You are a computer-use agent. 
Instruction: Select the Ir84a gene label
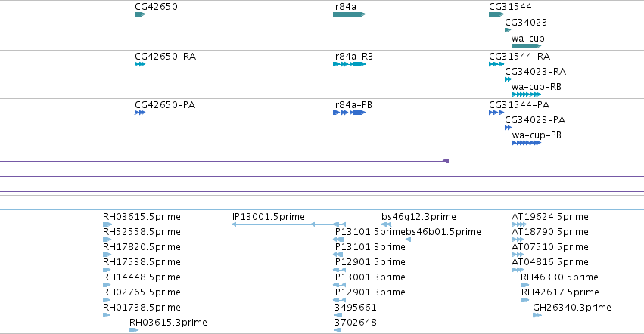344,7
